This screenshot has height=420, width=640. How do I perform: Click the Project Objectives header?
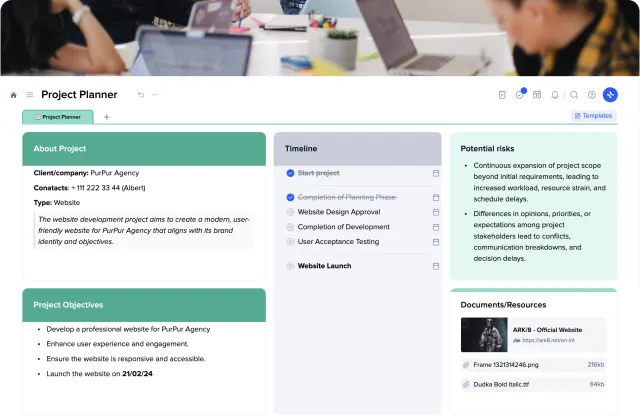click(144, 305)
